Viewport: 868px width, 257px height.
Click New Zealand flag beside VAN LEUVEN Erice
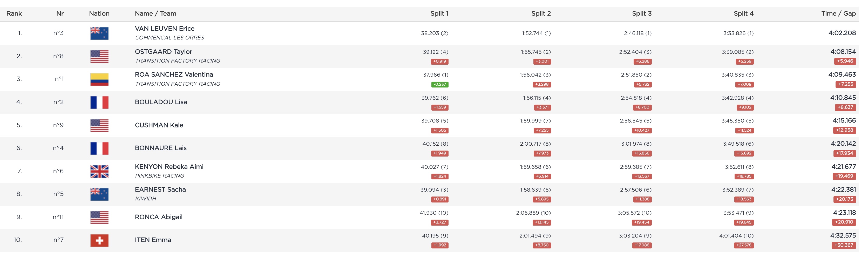click(99, 33)
